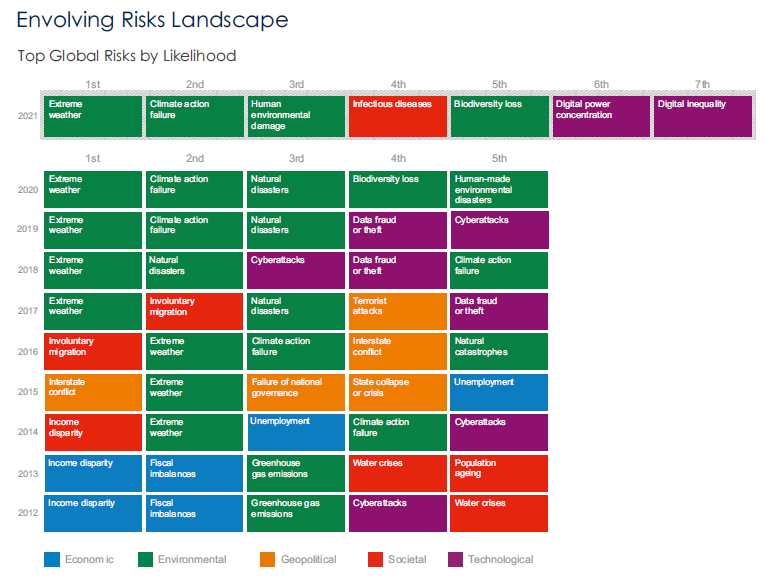Click the Failure of national governance cell
766x582 pixels.
[296, 392]
